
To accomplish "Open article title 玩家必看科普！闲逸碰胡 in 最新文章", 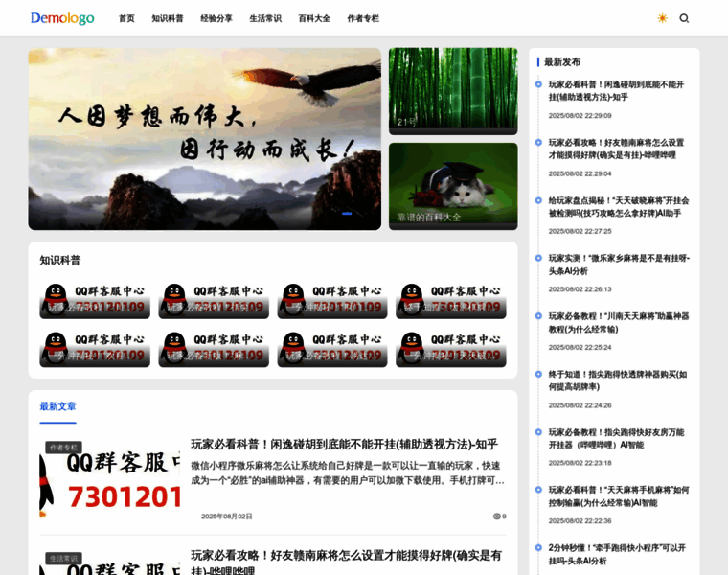I will (x=344, y=445).
